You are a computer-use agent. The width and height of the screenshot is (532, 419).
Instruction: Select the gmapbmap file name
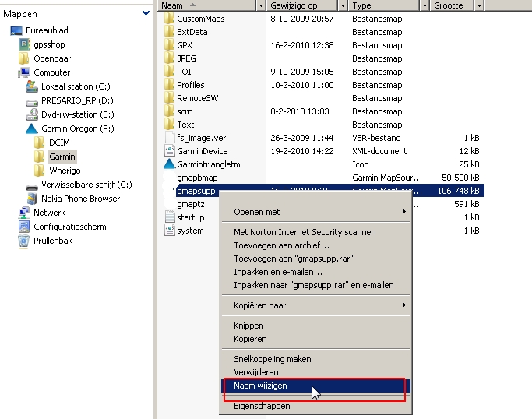[197, 178]
